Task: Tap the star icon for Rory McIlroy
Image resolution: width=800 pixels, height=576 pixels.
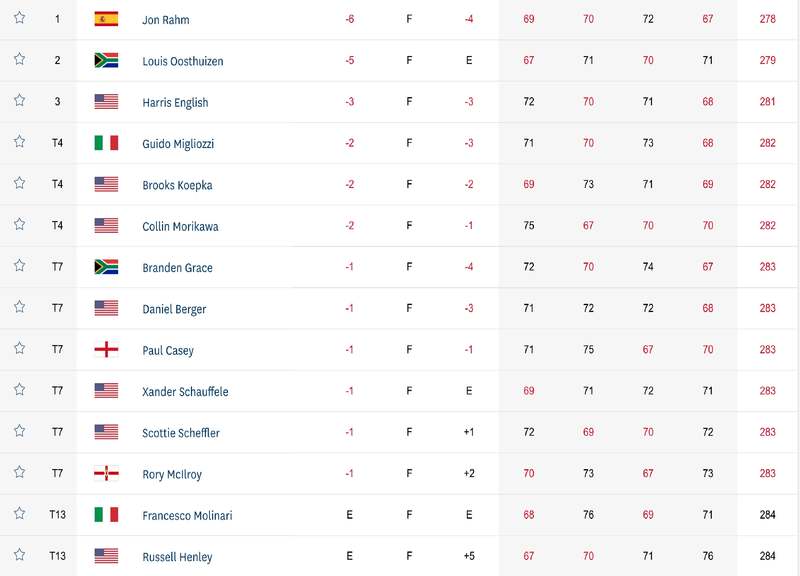Action: (x=19, y=472)
